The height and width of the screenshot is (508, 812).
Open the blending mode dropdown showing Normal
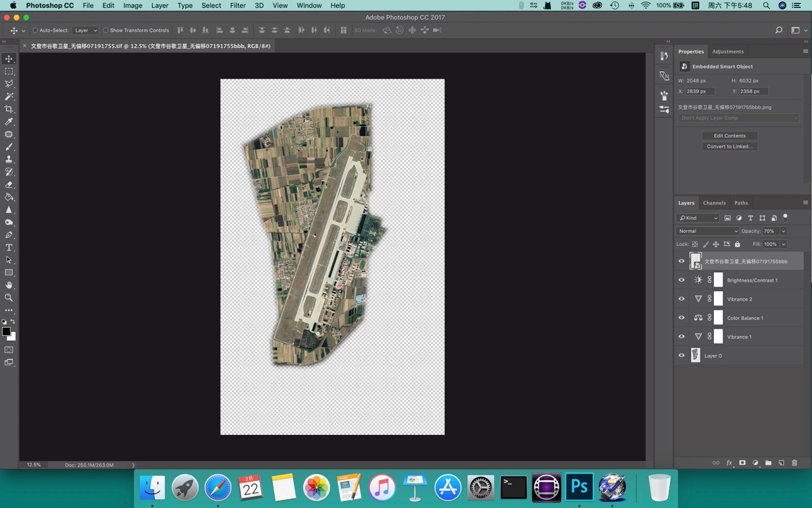tap(708, 230)
